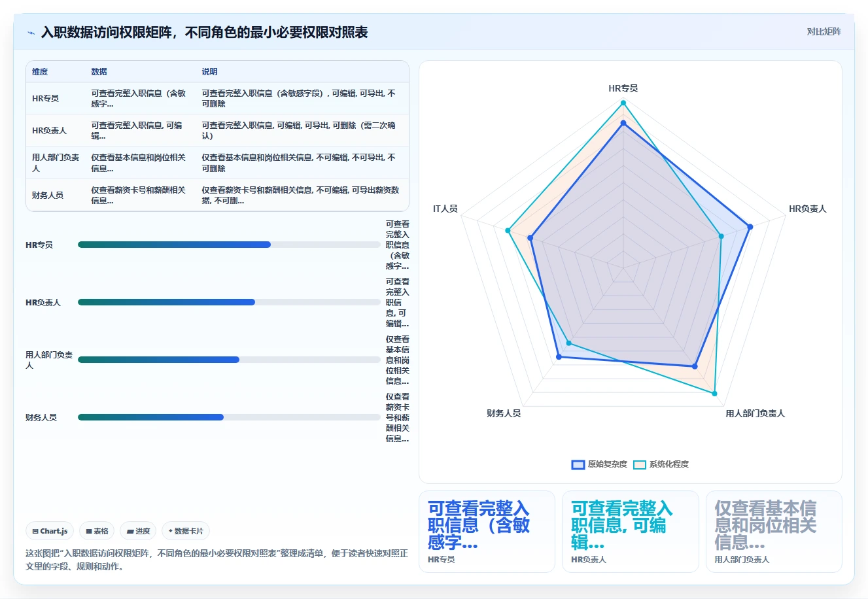Click the HR负责人 radar axis label

(807, 209)
